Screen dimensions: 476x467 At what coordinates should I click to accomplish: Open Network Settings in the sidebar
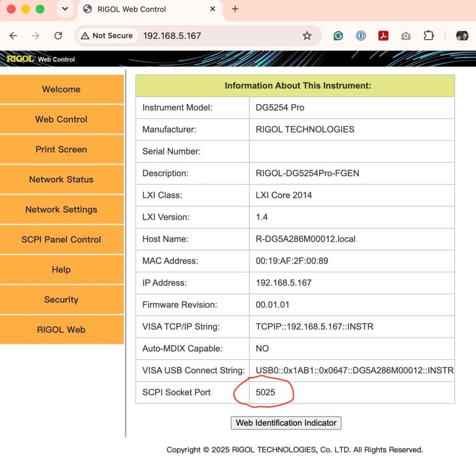click(x=62, y=210)
